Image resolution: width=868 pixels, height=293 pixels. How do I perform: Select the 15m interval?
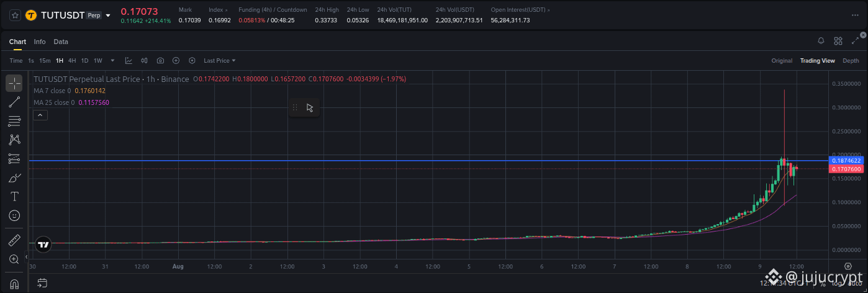click(x=45, y=60)
